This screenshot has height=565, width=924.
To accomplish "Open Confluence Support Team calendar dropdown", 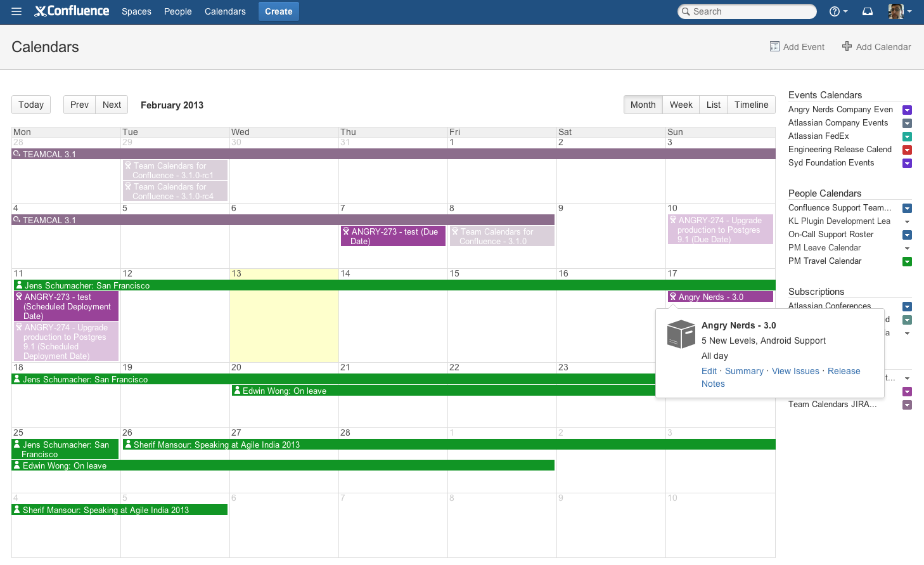I will [907, 208].
